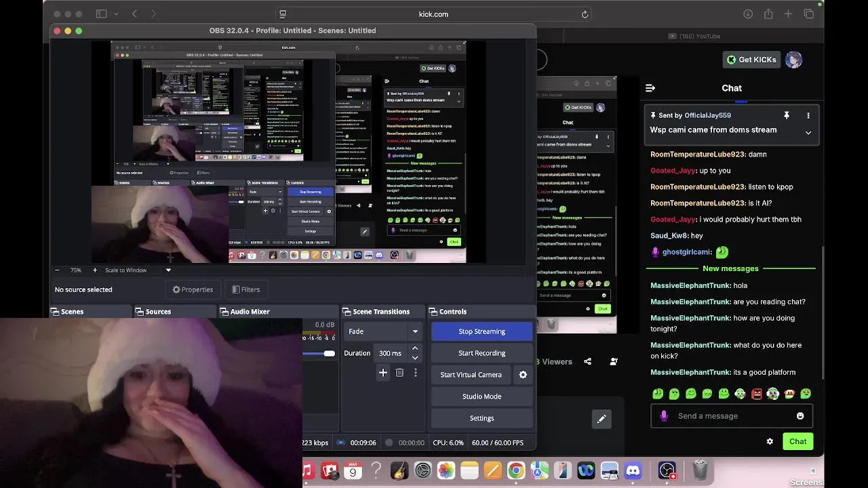868x488 pixels.
Task: Open the Scenes dock panel
Action: click(72, 312)
